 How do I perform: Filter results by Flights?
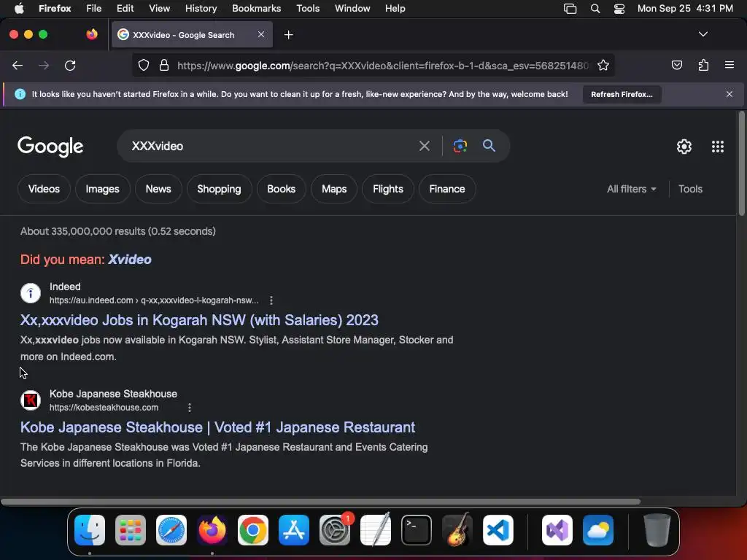coord(388,189)
